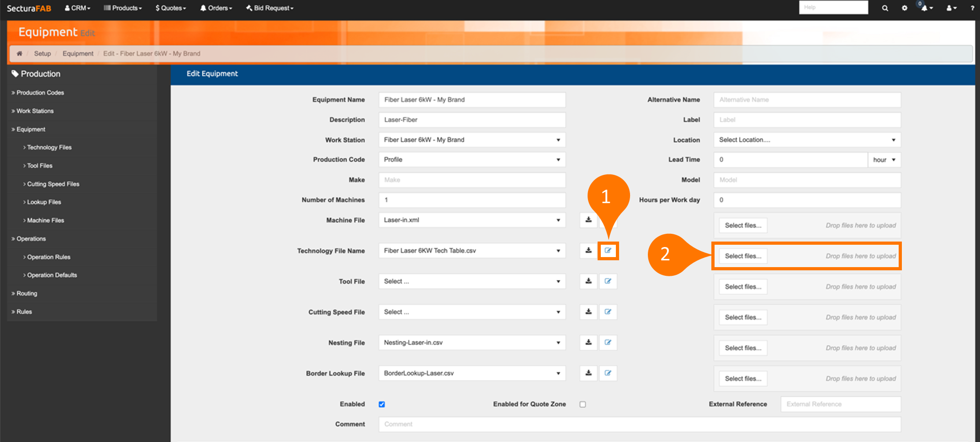Screen dimensions: 980x442
Task: Click the Equipment Name input field
Action: (472, 100)
